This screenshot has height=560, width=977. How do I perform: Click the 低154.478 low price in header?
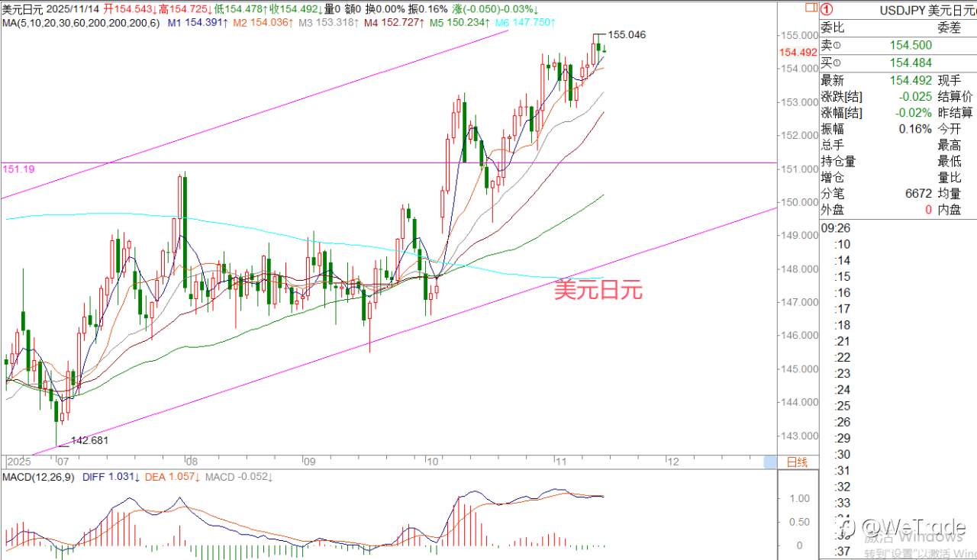pyautogui.click(x=240, y=9)
